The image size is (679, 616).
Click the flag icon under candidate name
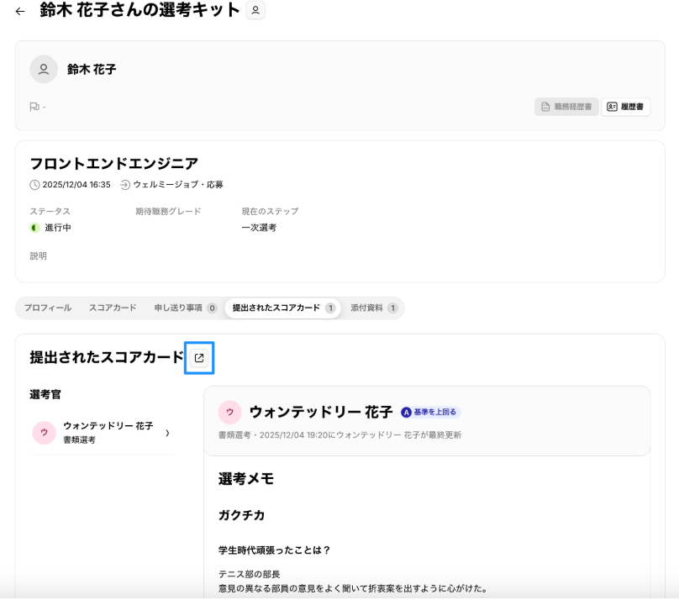point(34,107)
